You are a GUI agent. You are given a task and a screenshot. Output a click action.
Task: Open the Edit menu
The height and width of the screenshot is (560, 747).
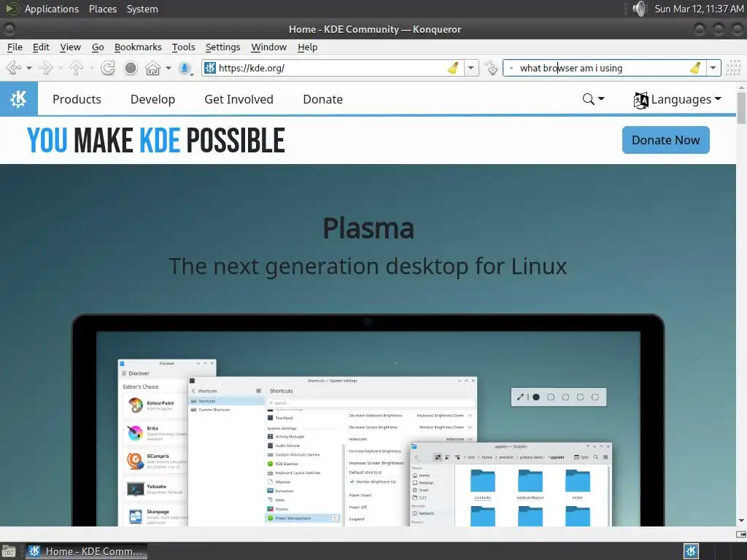[41, 47]
